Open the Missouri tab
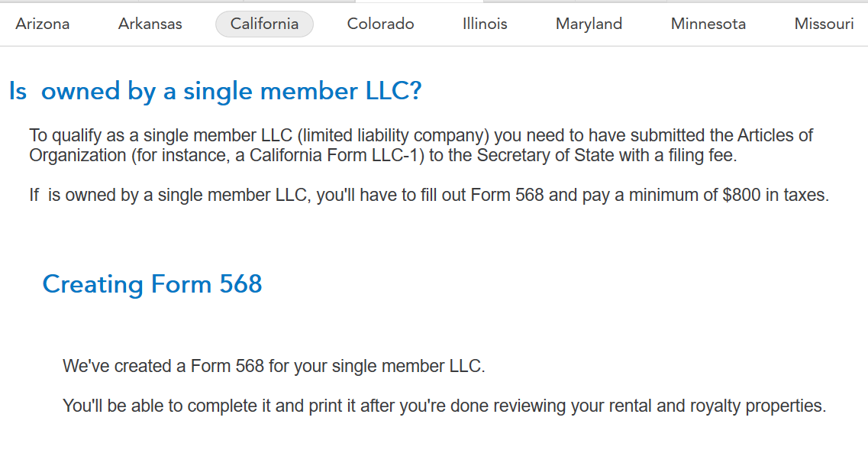 click(x=824, y=24)
